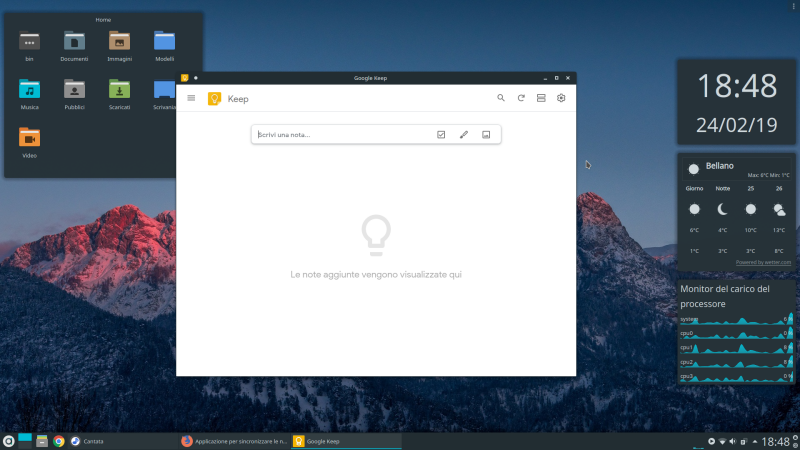The width and height of the screenshot is (800, 450).
Task: Open the Video folder
Action: (x=29, y=143)
